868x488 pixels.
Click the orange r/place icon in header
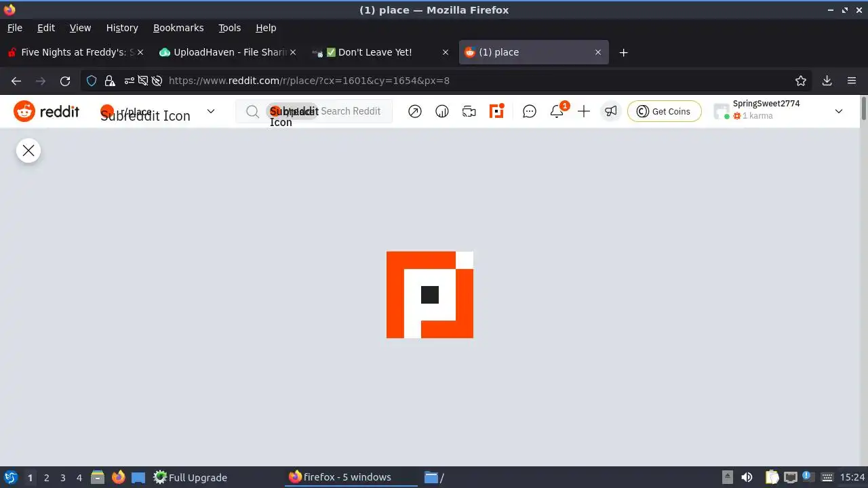tap(496, 111)
